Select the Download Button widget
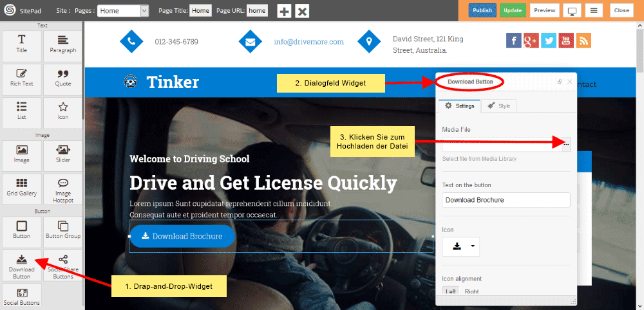This screenshot has height=310, width=644. (x=21, y=266)
